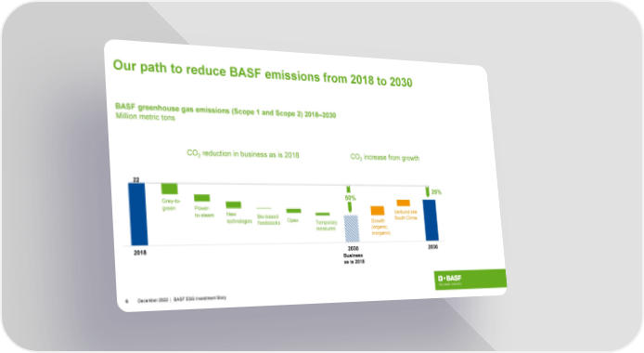Click the green Grey-to-green bar
This screenshot has width=644, height=353.
169,189
